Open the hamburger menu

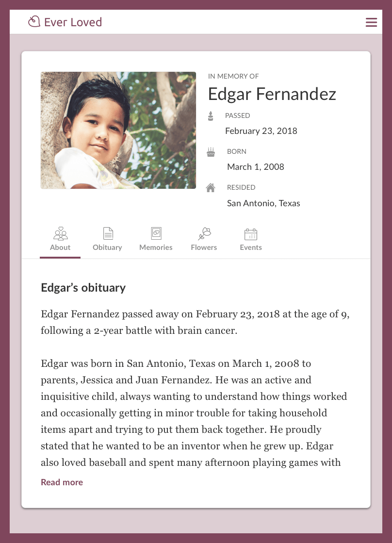371,22
